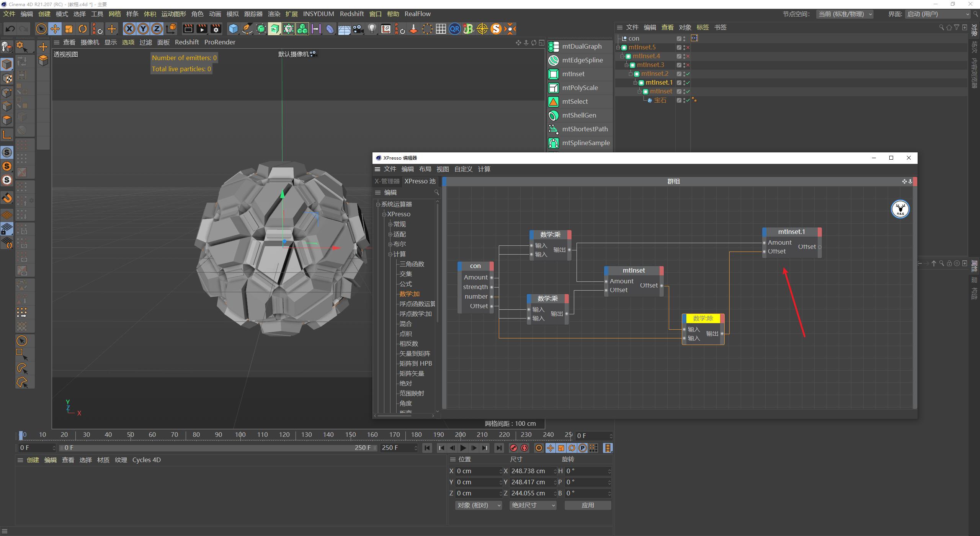980x536 pixels.
Task: Disable the green enable checkmark on mtInset.2
Action: tap(688, 74)
